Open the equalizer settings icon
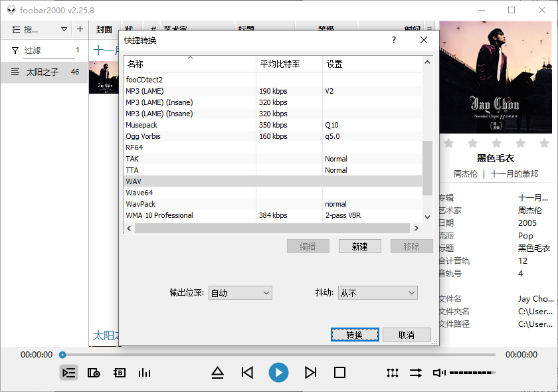Image resolution: width=558 pixels, height=392 pixels. point(392,373)
